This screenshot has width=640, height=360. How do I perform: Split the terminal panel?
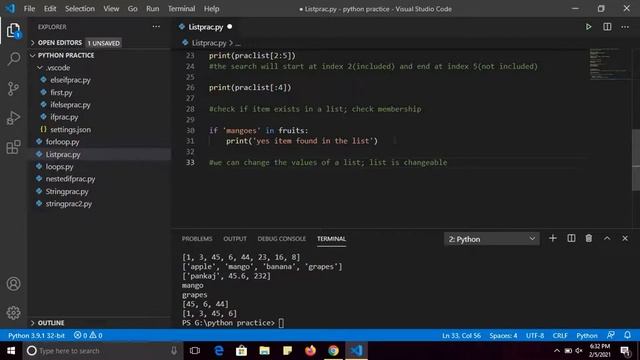coord(571,238)
